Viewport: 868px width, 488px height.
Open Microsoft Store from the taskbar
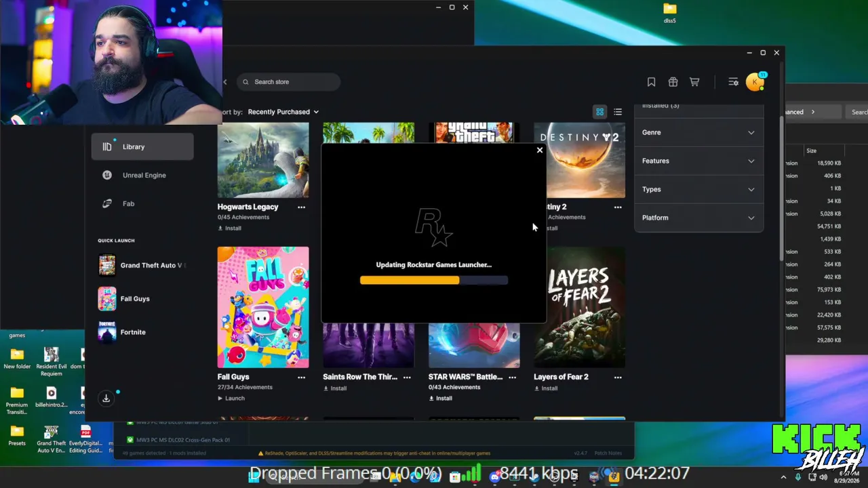pyautogui.click(x=455, y=476)
